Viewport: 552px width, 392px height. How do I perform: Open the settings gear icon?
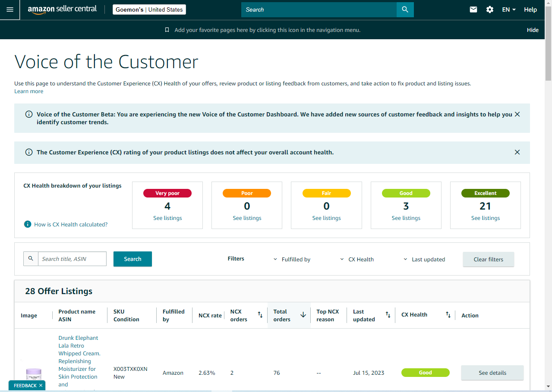[490, 9]
